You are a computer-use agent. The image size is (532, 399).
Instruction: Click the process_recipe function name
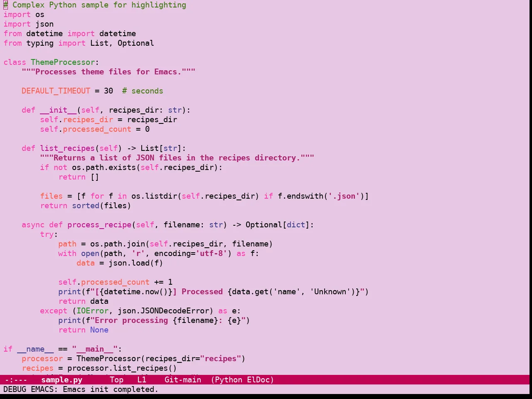(99, 225)
